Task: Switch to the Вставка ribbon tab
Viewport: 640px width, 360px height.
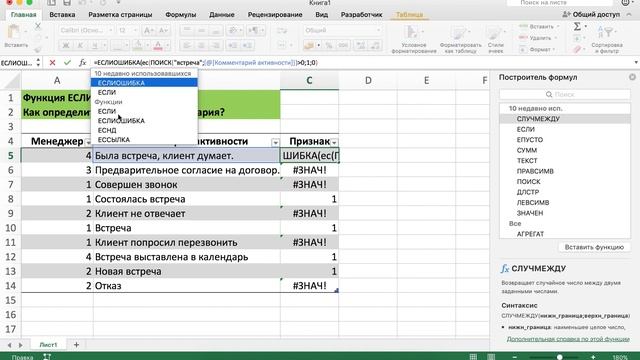Action: [x=62, y=15]
